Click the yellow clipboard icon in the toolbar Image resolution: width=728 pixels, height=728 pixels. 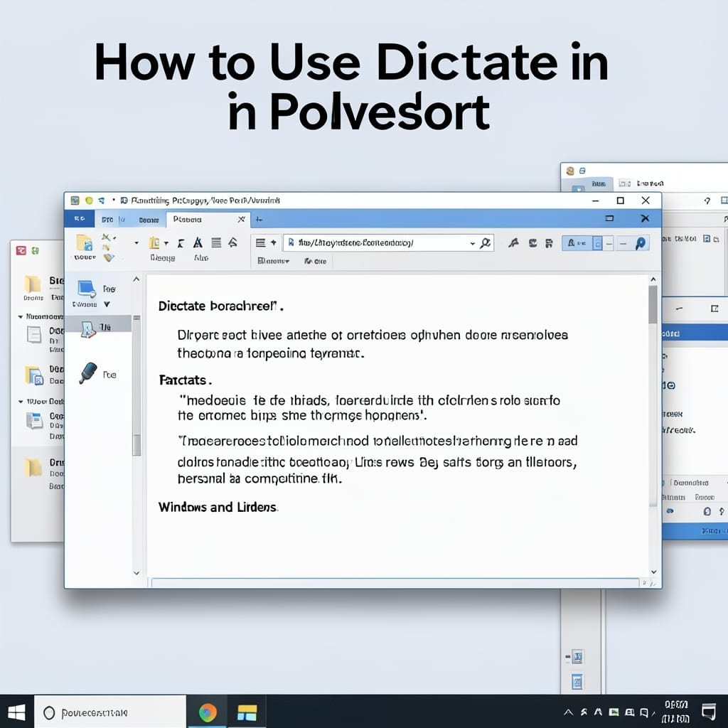154,243
